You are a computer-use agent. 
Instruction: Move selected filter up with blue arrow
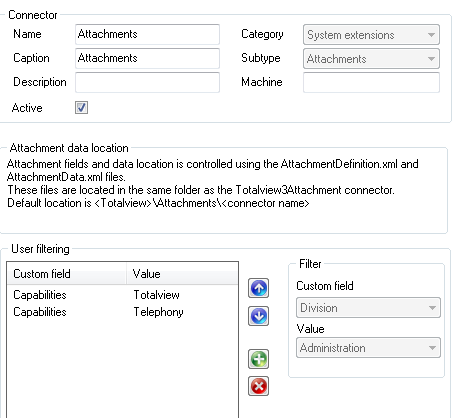(x=258, y=288)
